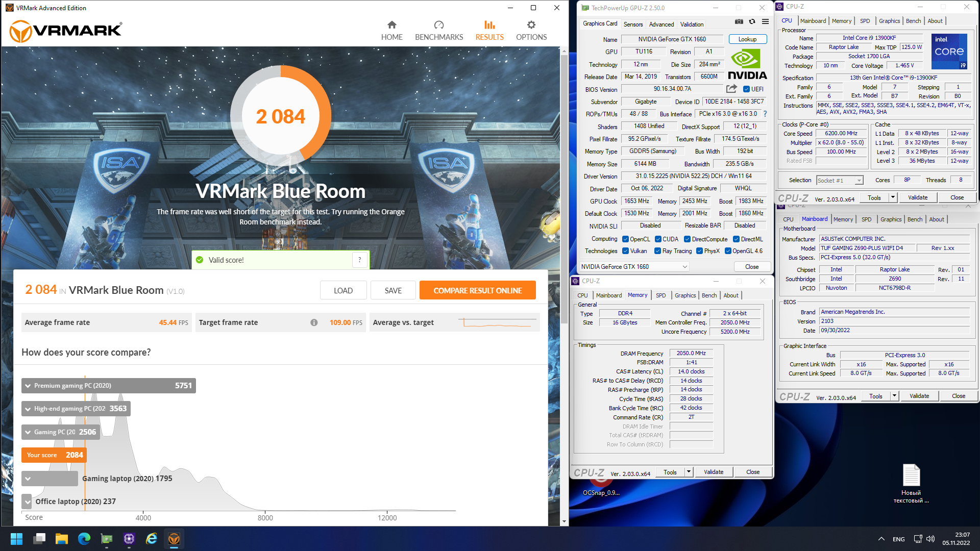Open the GPU selector dropdown in GPU-Z

634,267
